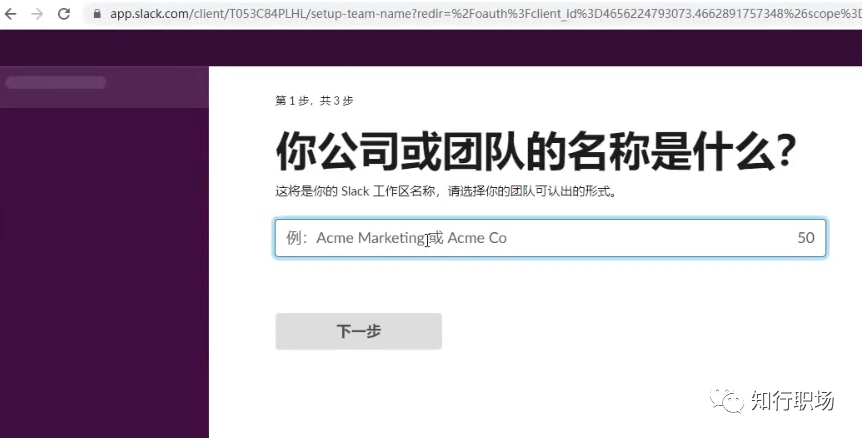Screen dimensions: 862x438
Task: Click the heading 你公司或团队的名称是什么?
Action: [x=535, y=151]
